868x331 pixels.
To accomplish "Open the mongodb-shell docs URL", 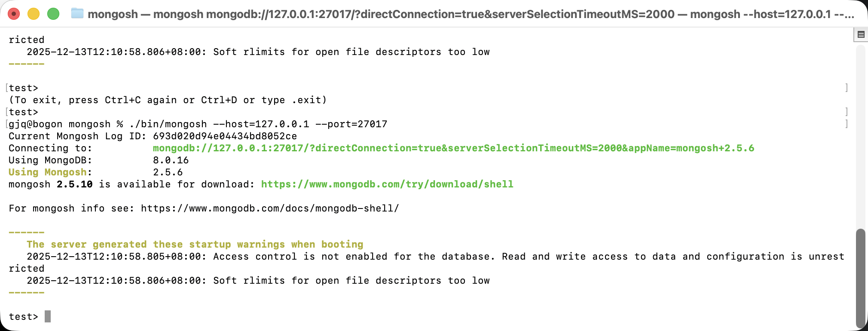I will pos(270,208).
